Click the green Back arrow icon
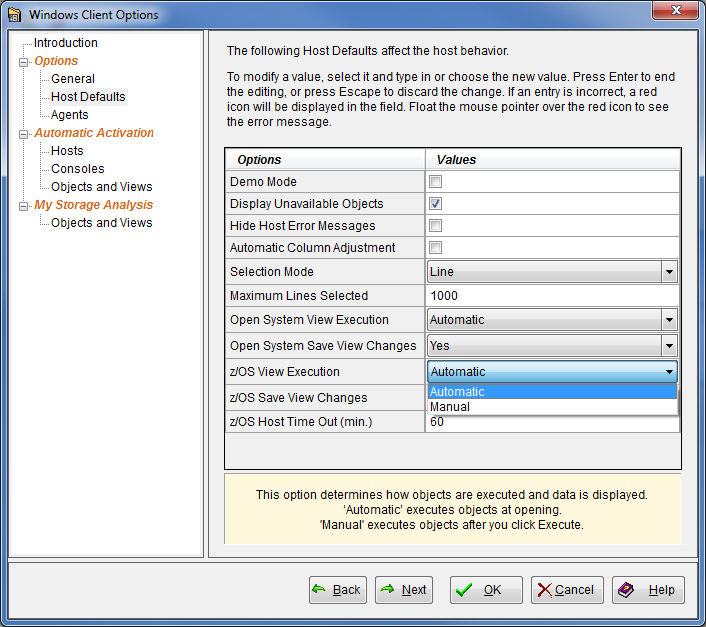Viewport: 706px width, 627px height. [x=319, y=589]
